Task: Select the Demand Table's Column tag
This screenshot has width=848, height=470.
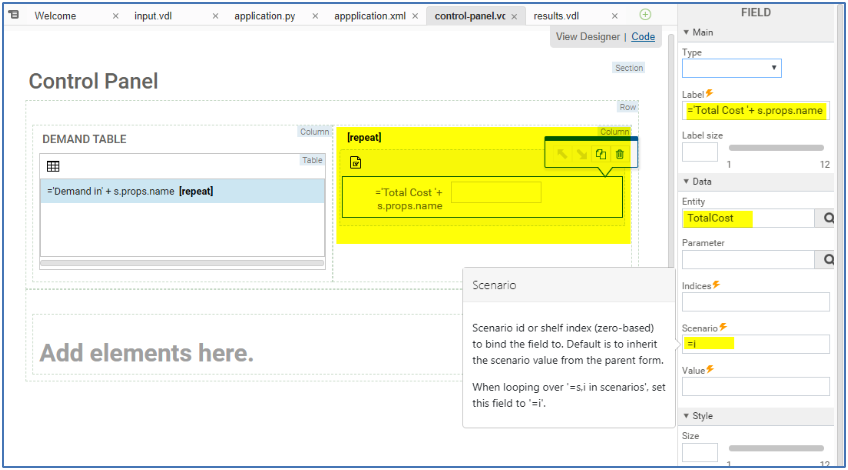Action: click(315, 132)
